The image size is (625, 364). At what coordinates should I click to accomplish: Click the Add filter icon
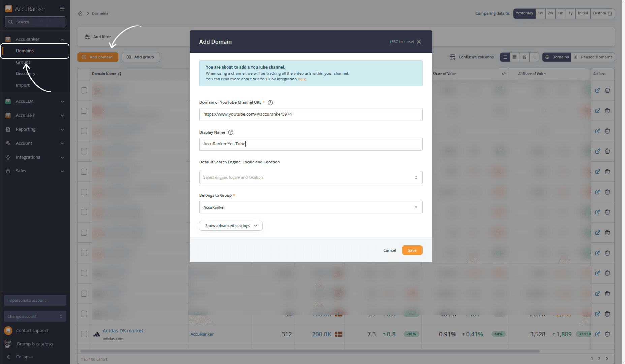click(87, 37)
